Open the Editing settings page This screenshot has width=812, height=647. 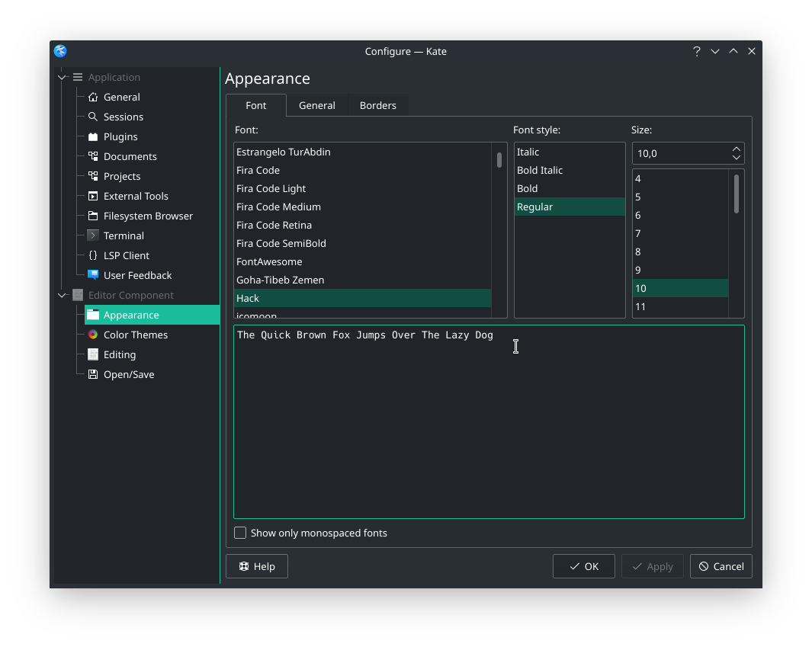tap(120, 354)
